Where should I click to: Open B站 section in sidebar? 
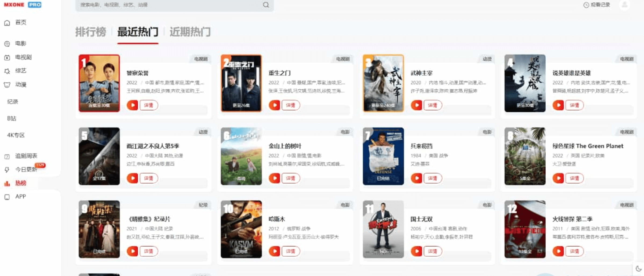tap(12, 118)
